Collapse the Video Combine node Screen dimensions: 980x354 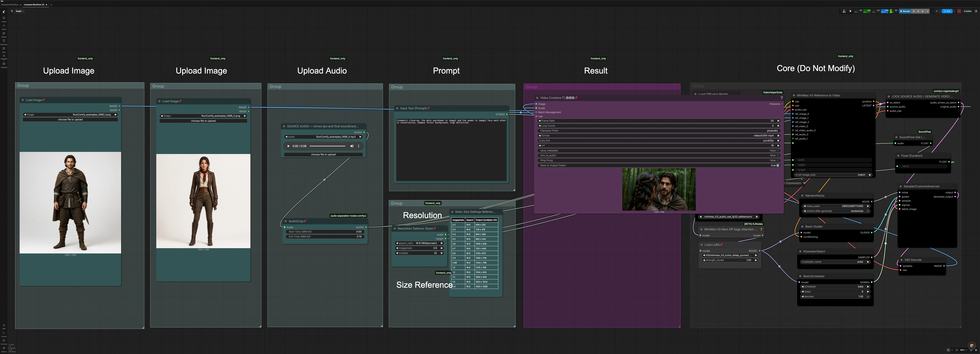[537, 98]
